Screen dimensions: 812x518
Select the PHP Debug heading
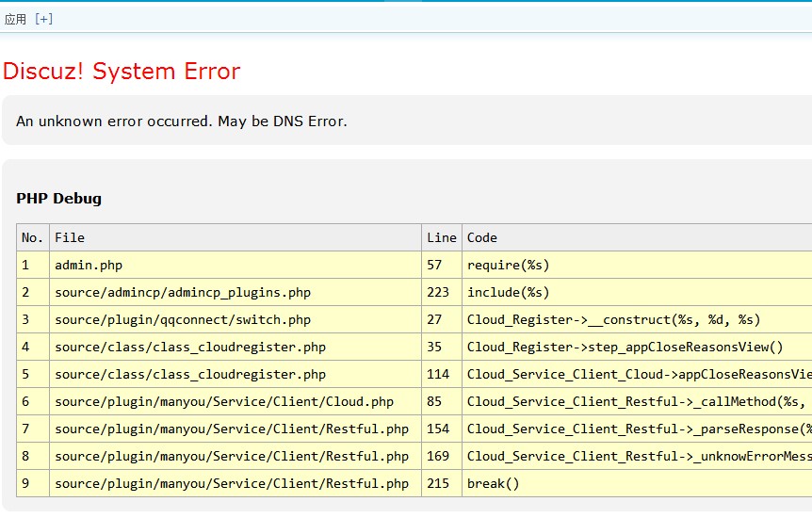point(59,199)
